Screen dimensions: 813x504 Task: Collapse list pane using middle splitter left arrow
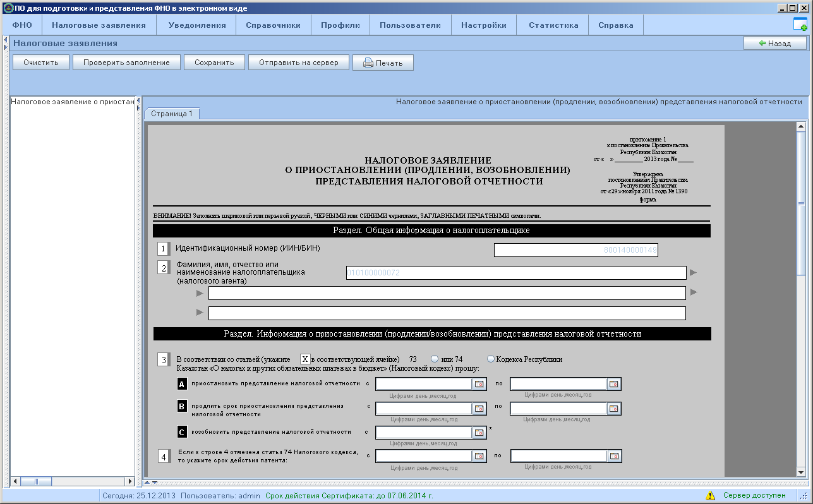[138, 100]
